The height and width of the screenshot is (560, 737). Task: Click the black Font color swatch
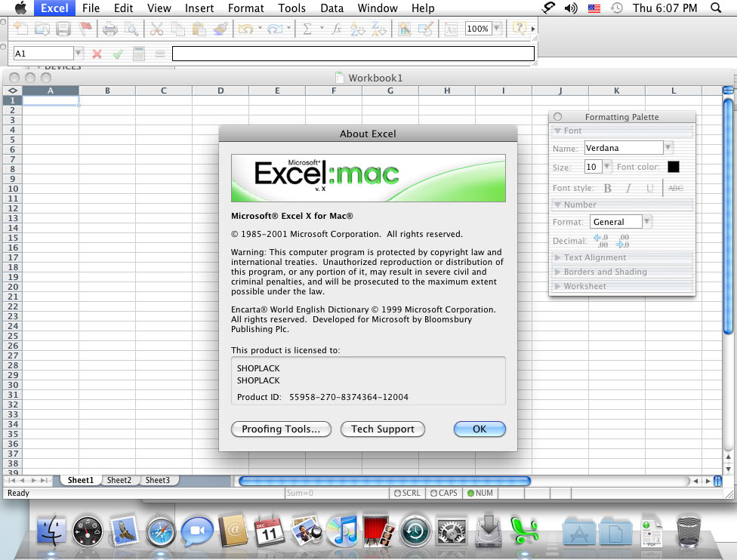[673, 167]
